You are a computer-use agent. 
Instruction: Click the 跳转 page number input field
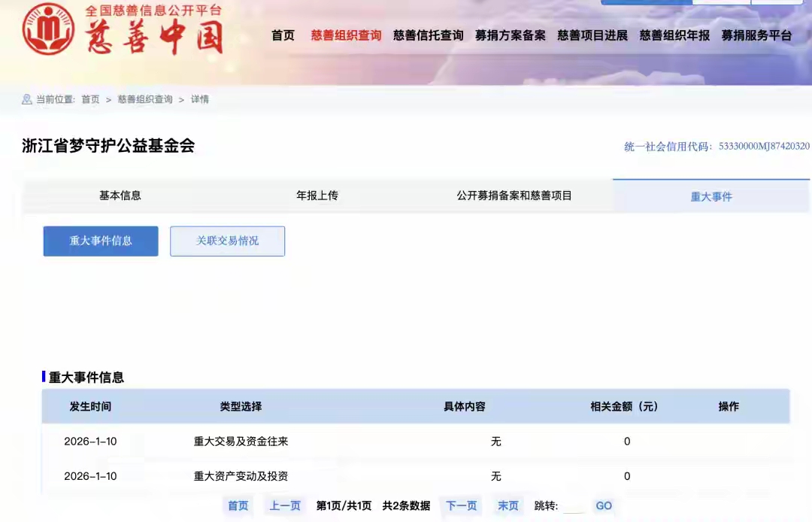[x=573, y=505]
